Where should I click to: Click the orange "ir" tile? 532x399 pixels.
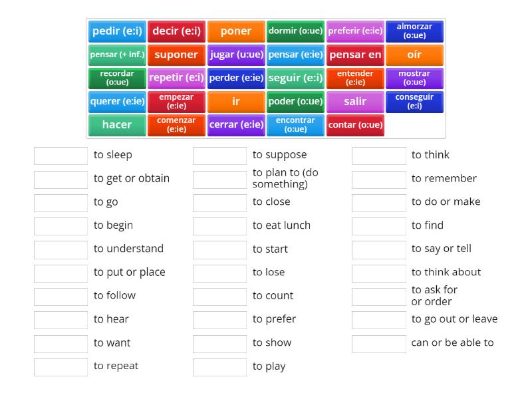[236, 101]
